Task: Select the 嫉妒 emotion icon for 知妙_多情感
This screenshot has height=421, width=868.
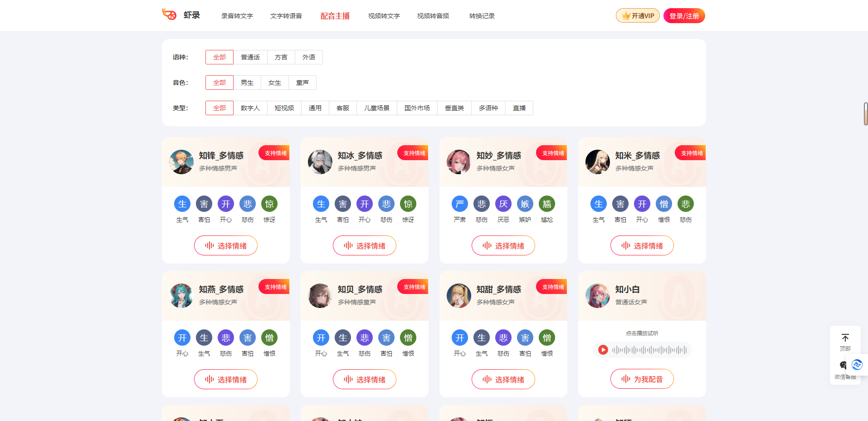Action: coord(525,204)
